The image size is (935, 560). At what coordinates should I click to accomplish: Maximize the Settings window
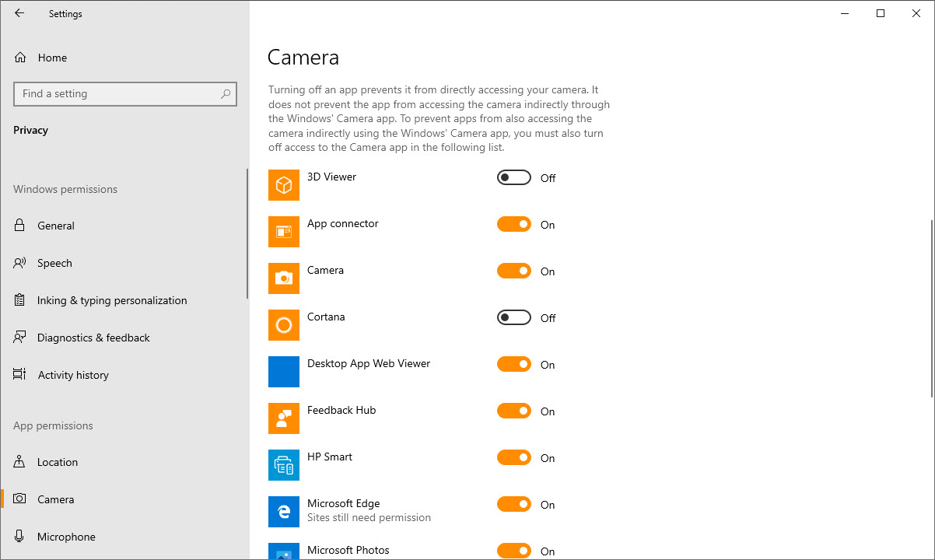881,13
